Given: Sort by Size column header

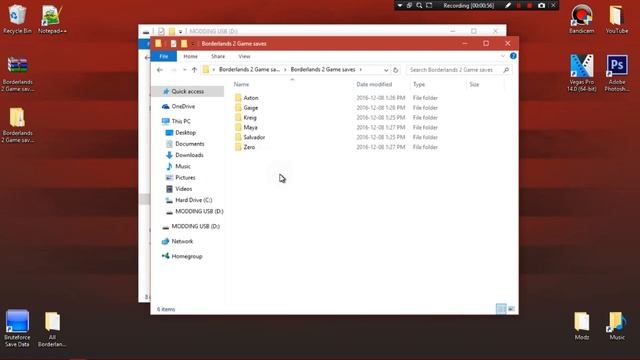Looking at the screenshot, I should coord(474,84).
